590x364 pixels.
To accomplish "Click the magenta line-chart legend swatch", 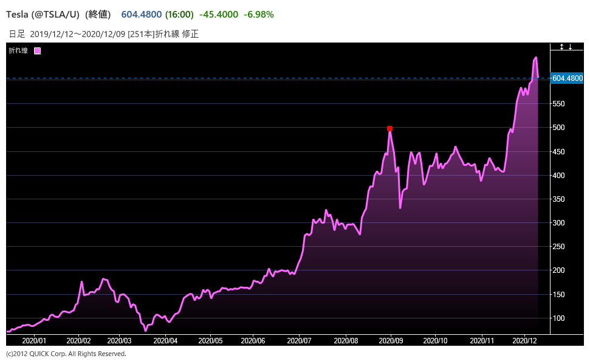I will (37, 51).
